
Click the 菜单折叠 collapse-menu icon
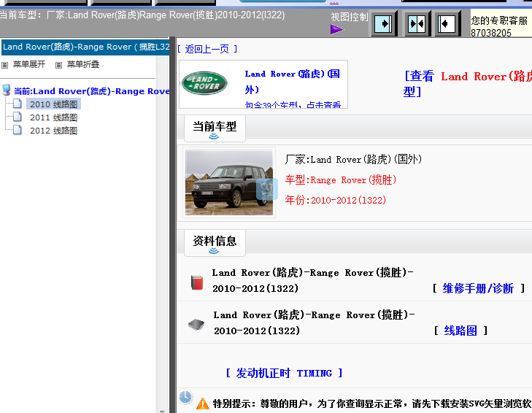click(58, 65)
